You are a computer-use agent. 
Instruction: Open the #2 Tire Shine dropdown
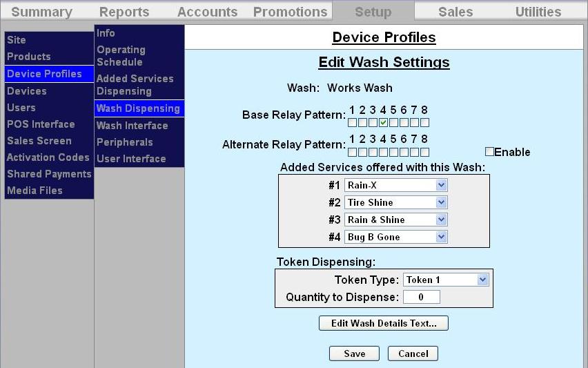point(396,202)
